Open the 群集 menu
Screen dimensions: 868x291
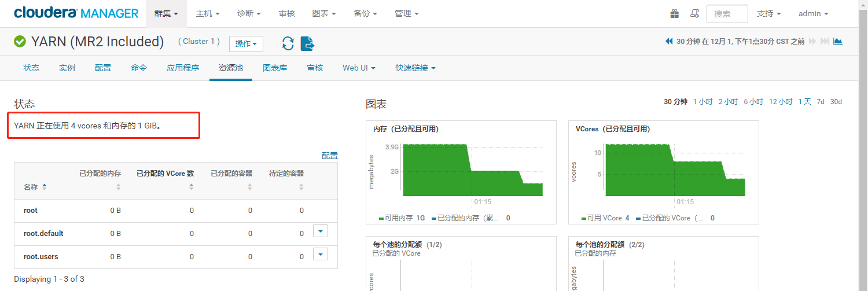pos(166,13)
